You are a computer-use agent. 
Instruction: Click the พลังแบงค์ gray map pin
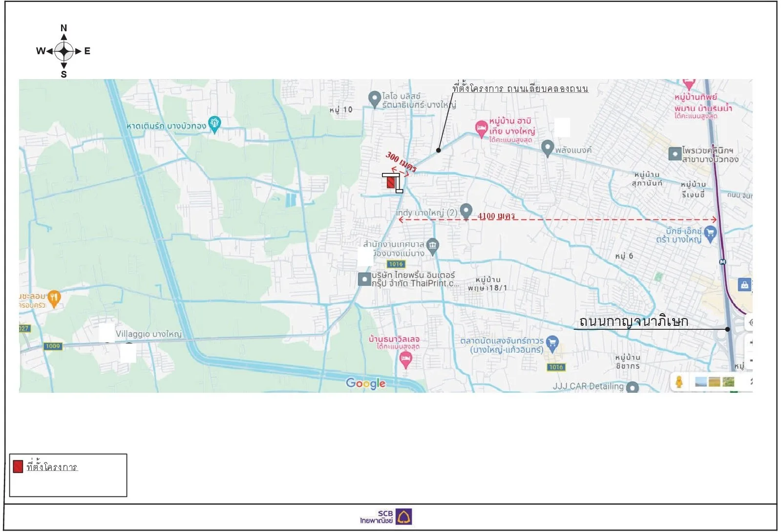click(548, 148)
